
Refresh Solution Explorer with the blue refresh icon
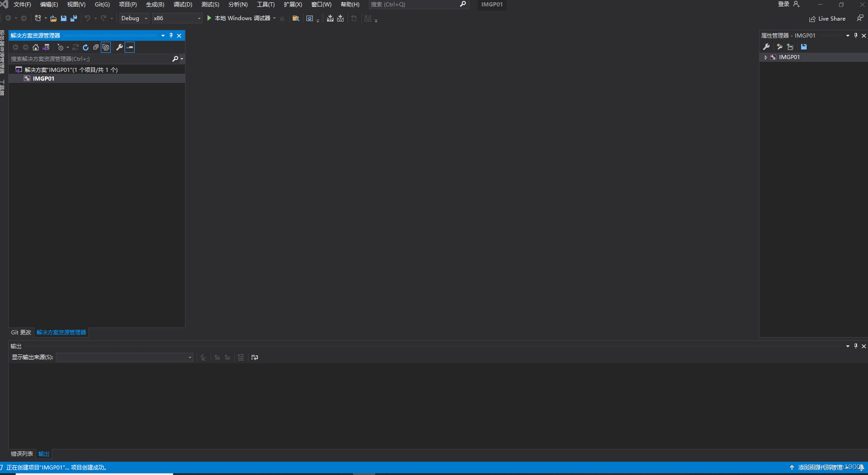86,47
